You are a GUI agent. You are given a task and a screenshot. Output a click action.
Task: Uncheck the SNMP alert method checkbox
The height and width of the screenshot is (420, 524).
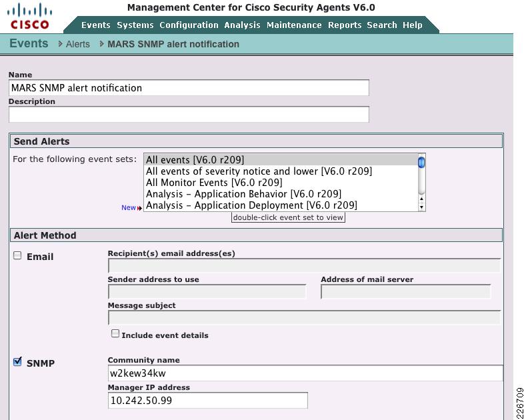(x=17, y=361)
